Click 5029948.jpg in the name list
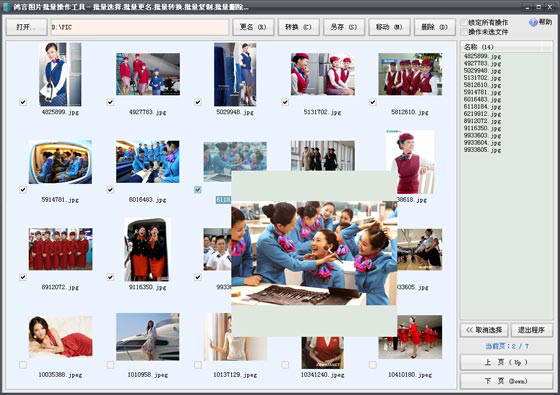This screenshot has width=560, height=395. [482, 71]
